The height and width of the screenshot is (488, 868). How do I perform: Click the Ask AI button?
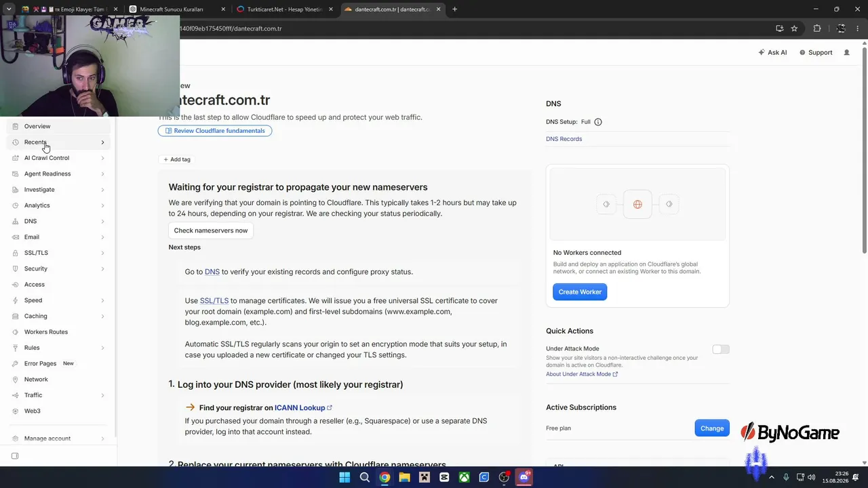tap(772, 52)
